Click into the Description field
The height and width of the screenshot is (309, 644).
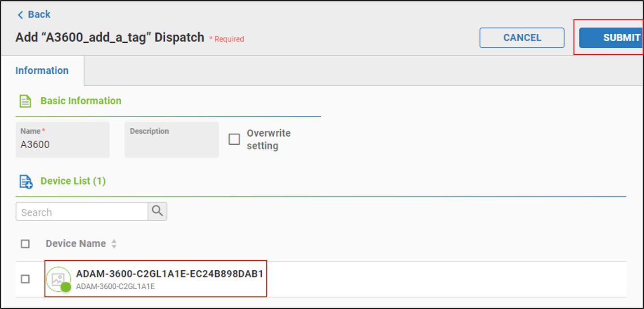pyautogui.click(x=172, y=144)
